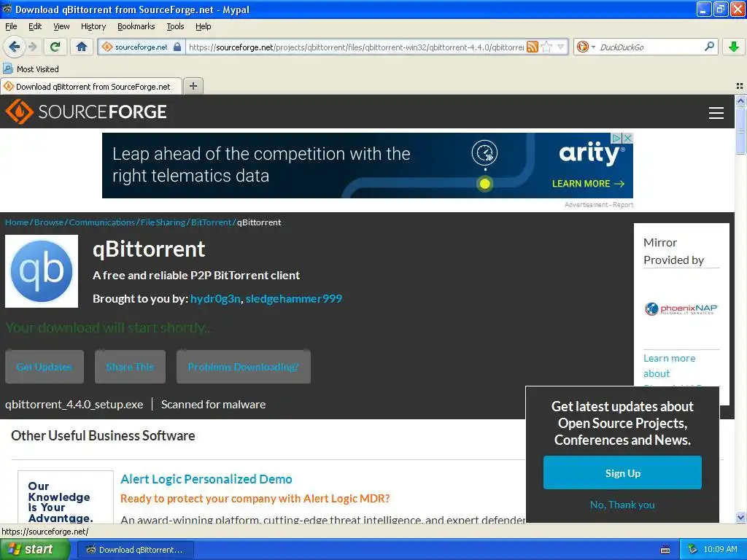Open the DuckDuckGo search engine selector
747x560 pixels.
click(x=586, y=47)
